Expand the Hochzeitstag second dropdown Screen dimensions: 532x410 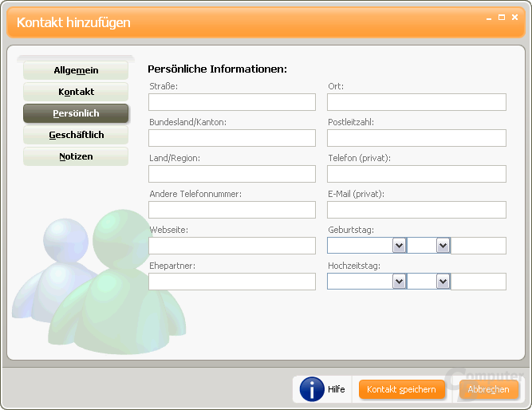[443, 282]
